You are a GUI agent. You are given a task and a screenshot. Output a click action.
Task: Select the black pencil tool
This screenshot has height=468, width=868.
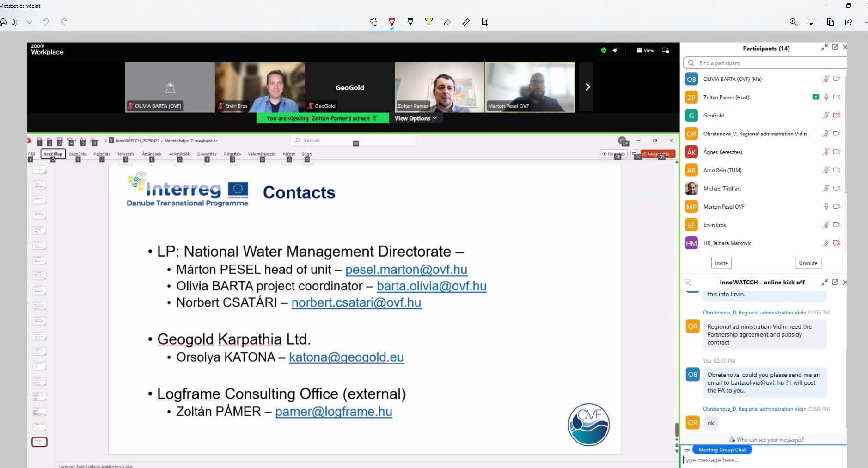pos(410,22)
